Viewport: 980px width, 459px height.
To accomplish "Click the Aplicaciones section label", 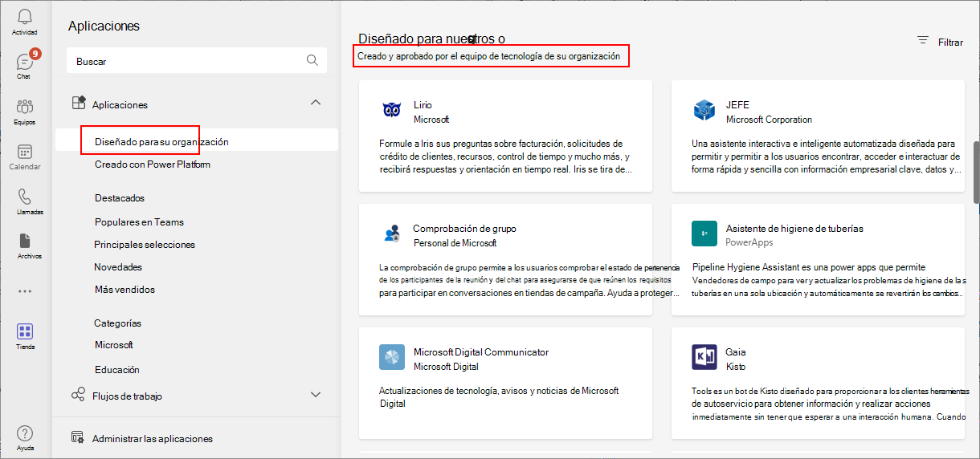I will click(x=120, y=105).
